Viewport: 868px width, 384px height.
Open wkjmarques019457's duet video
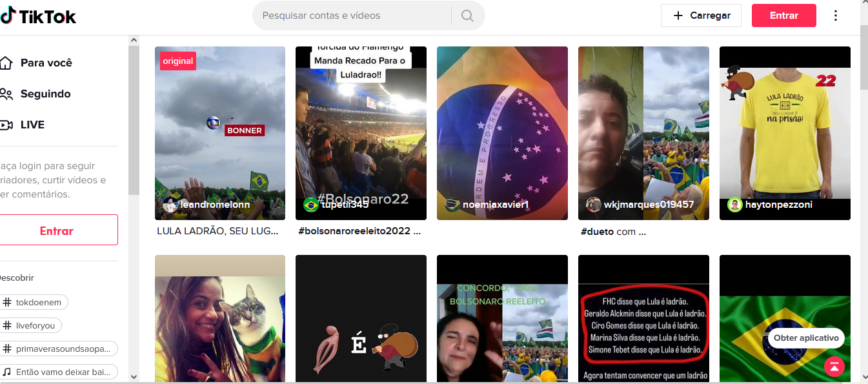coord(643,133)
